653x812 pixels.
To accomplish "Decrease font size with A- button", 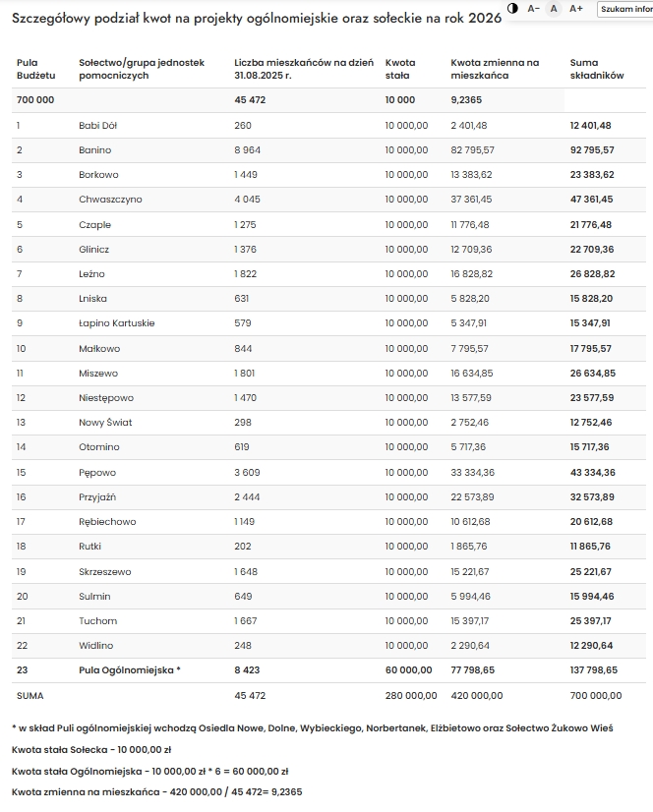I will pyautogui.click(x=533, y=8).
